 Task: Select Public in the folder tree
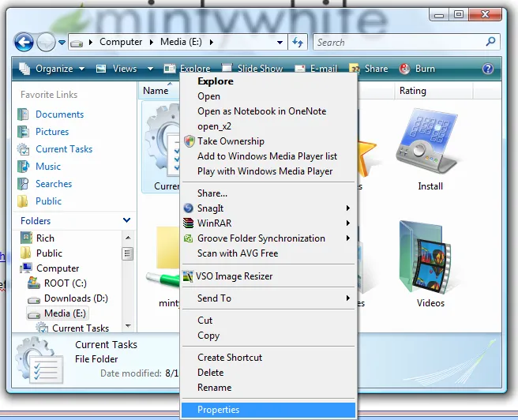pyautogui.click(x=49, y=253)
